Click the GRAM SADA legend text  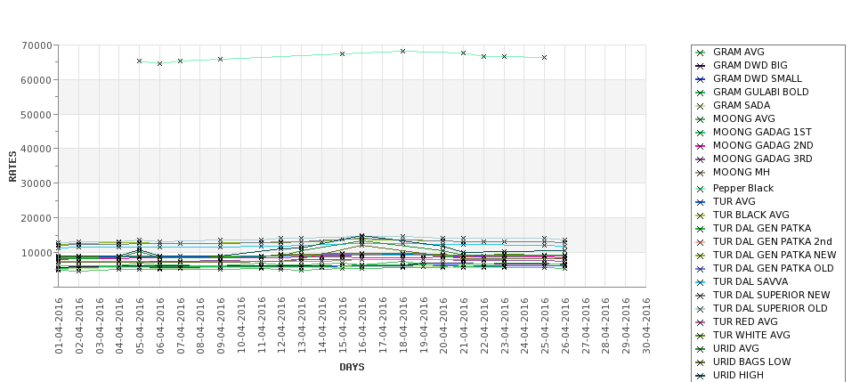tap(742, 105)
